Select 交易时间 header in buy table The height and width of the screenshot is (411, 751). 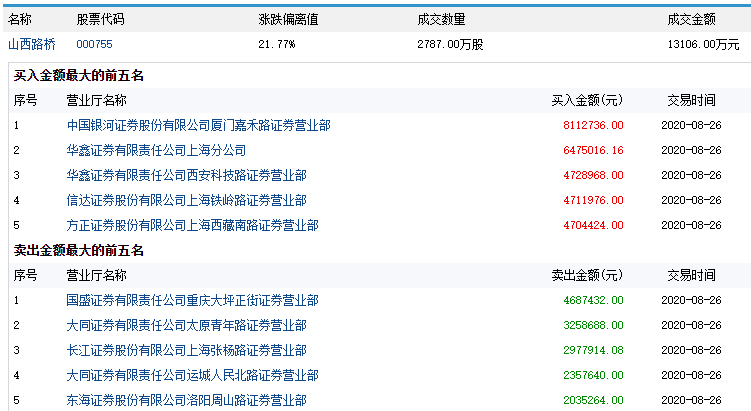tap(691, 101)
